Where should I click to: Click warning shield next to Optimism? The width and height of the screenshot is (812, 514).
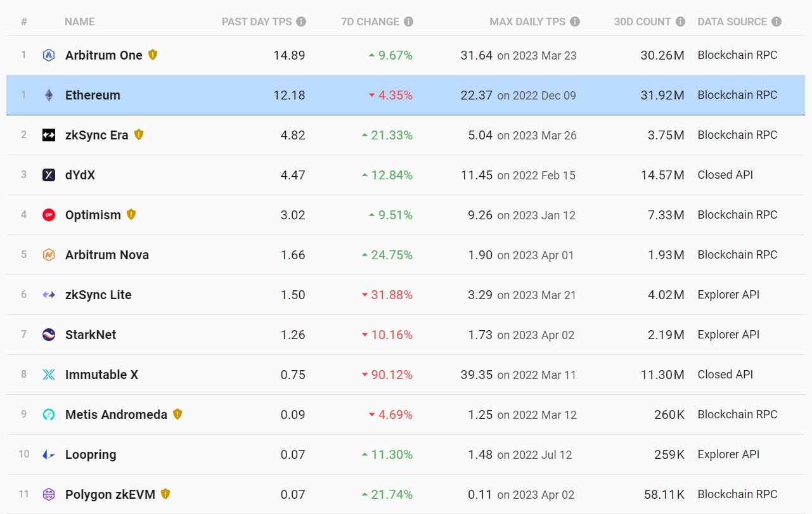(x=131, y=214)
